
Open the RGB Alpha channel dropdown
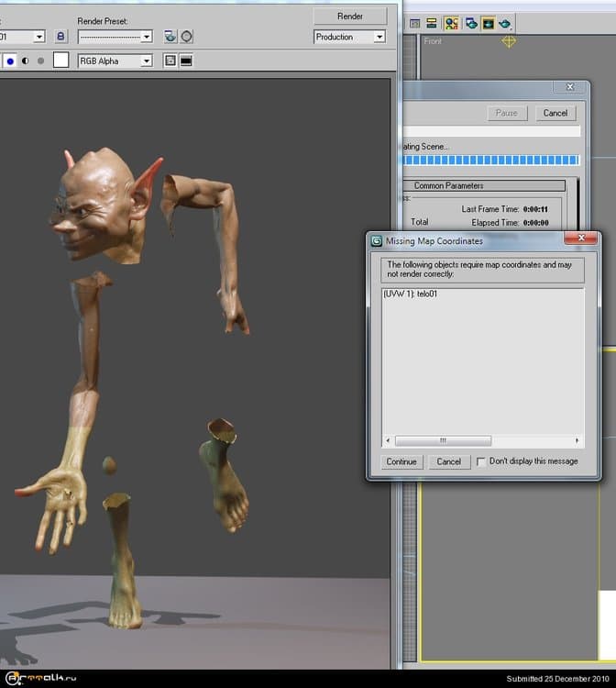pyautogui.click(x=115, y=61)
